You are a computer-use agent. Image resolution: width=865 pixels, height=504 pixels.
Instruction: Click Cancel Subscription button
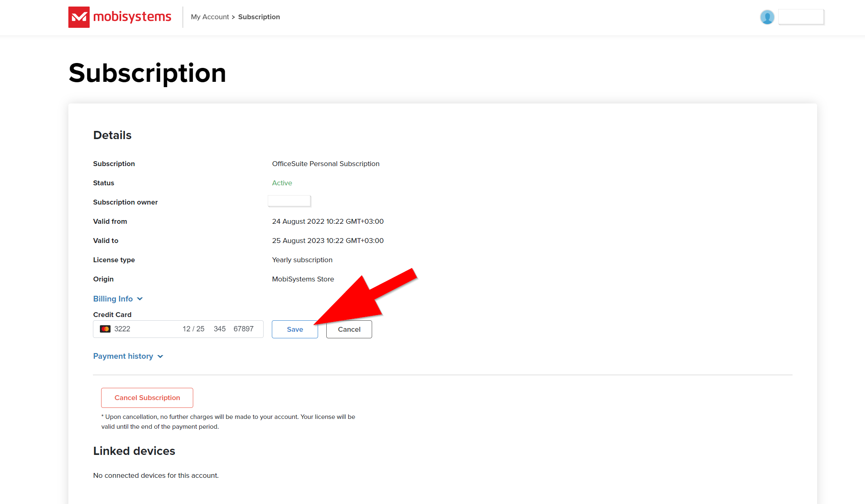[x=147, y=398]
